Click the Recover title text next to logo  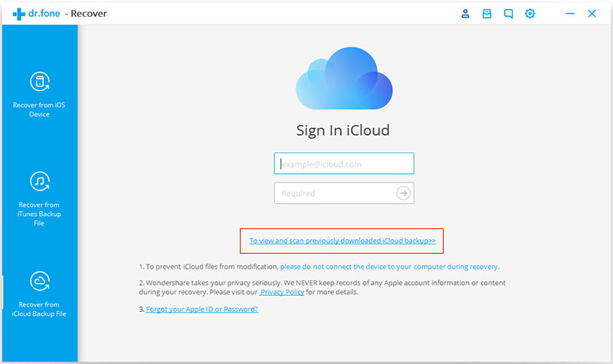coord(89,14)
